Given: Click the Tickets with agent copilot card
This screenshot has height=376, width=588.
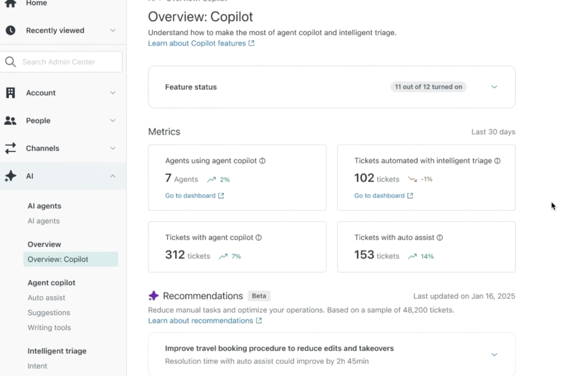Looking at the screenshot, I should pyautogui.click(x=237, y=247).
